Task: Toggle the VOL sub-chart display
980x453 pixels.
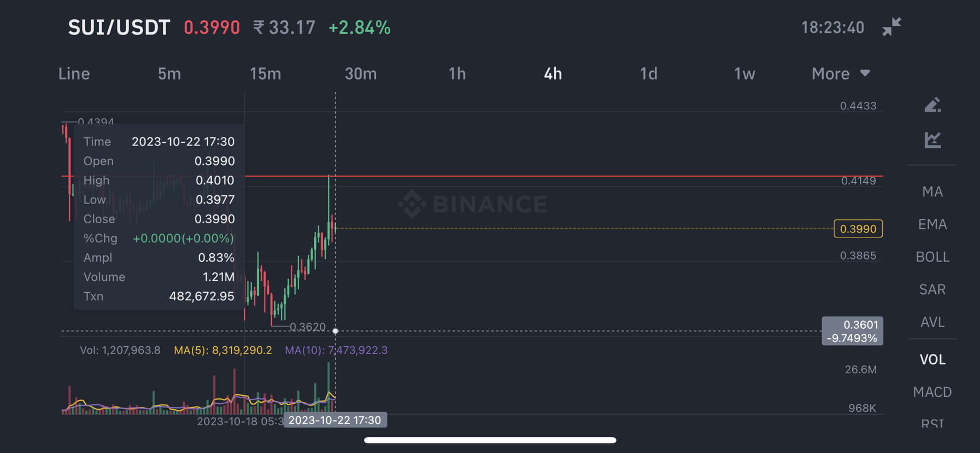Action: coord(933,359)
